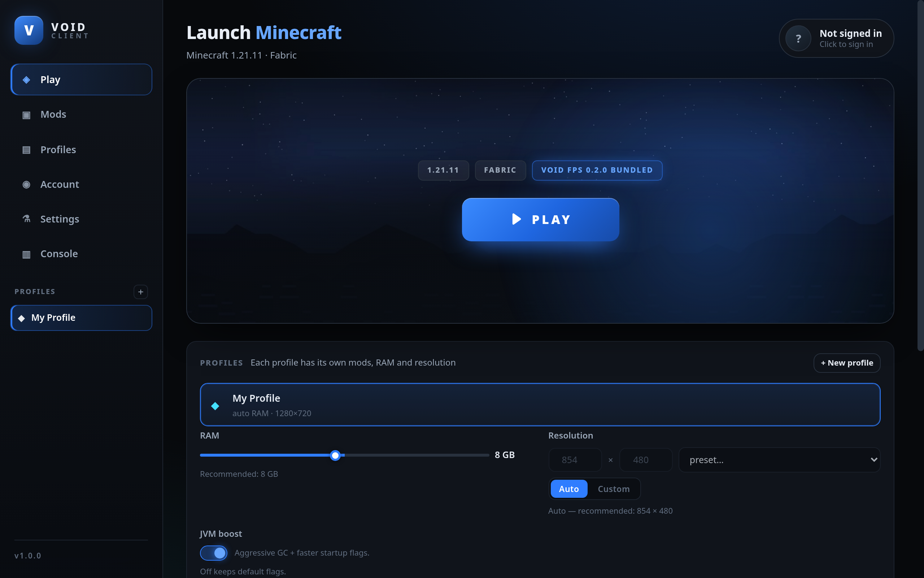
Task: Switch resolution mode to Custom
Action: pyautogui.click(x=614, y=488)
